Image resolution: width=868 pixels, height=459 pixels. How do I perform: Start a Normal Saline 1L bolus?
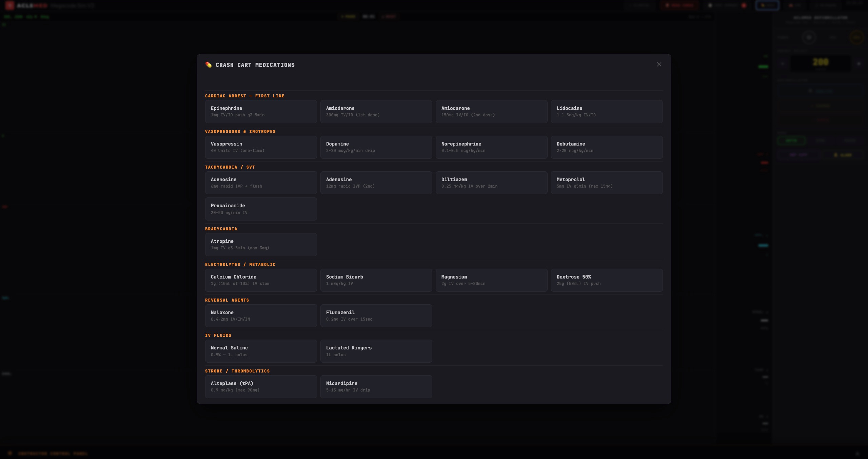pyautogui.click(x=261, y=351)
